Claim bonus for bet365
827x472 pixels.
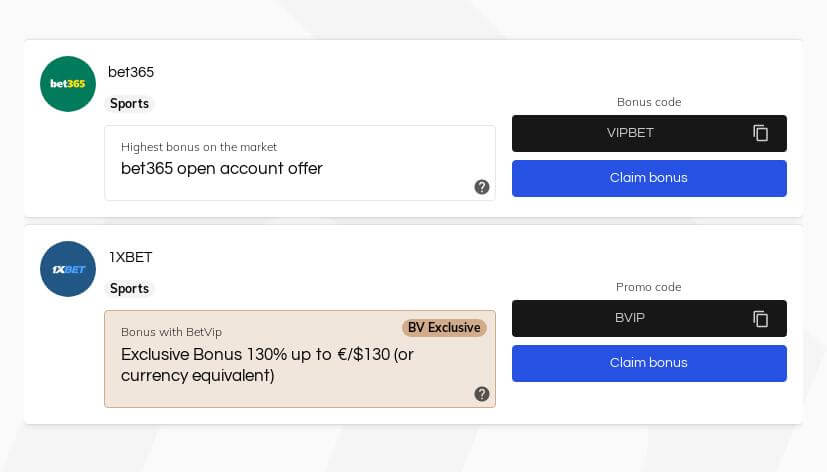tap(649, 178)
